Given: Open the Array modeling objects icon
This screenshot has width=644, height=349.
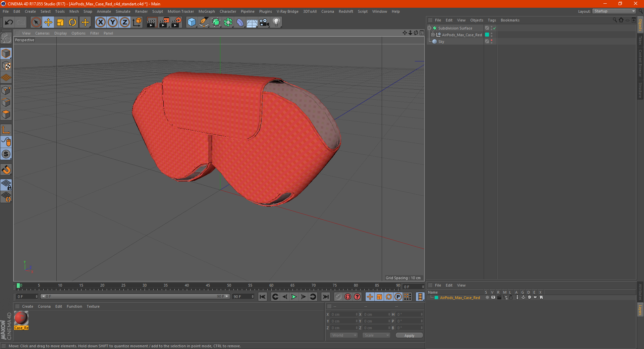Looking at the screenshot, I should pyautogui.click(x=228, y=22).
